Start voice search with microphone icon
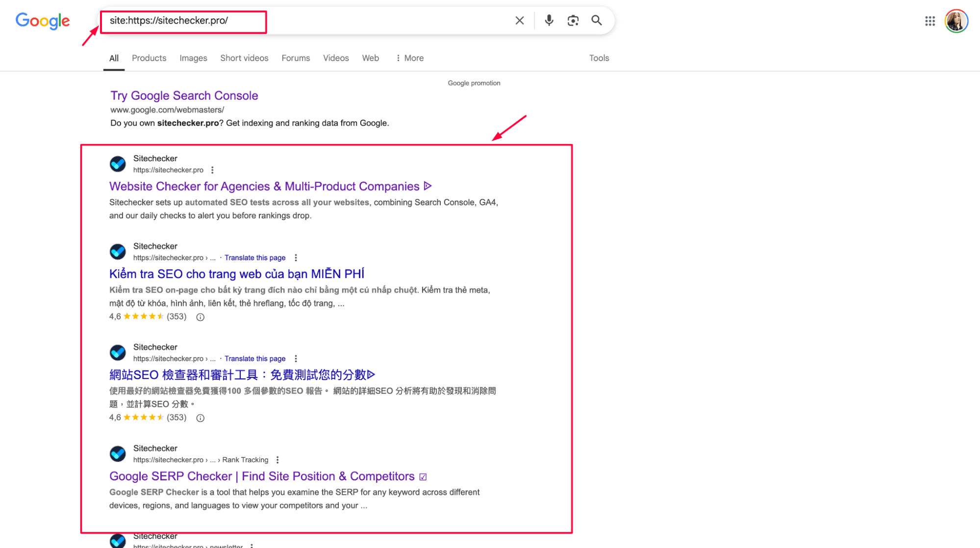The height and width of the screenshot is (548, 980). point(549,21)
